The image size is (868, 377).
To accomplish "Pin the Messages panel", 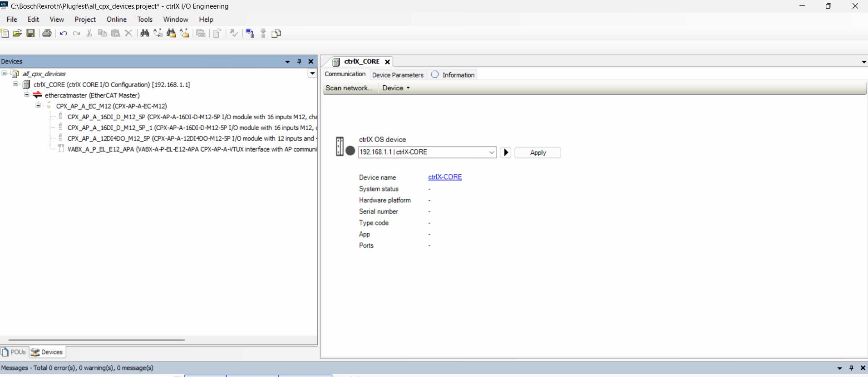I will pos(851,368).
